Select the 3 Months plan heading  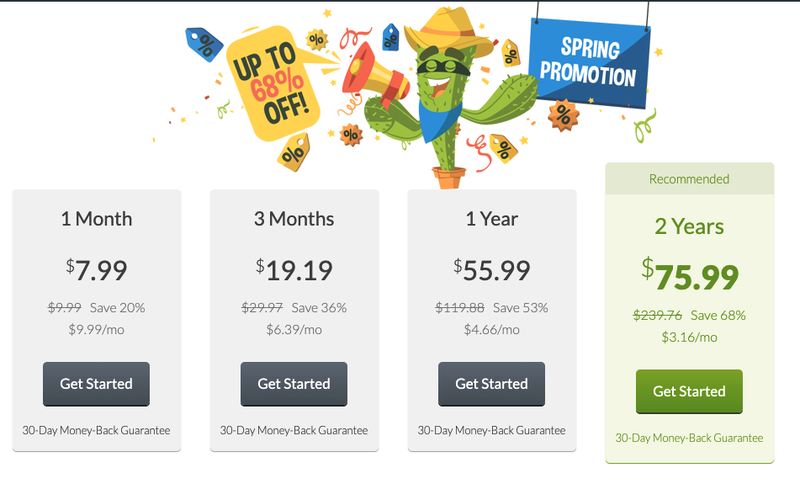(x=294, y=219)
